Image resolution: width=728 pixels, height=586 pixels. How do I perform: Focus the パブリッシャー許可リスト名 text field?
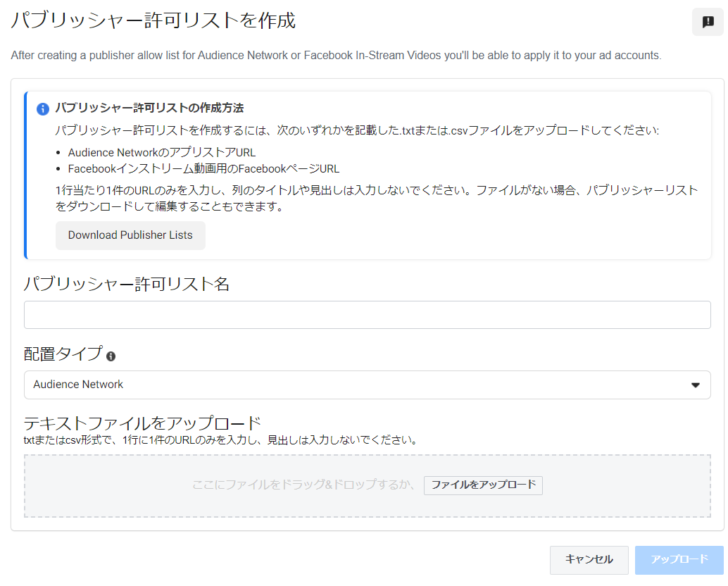tap(367, 315)
